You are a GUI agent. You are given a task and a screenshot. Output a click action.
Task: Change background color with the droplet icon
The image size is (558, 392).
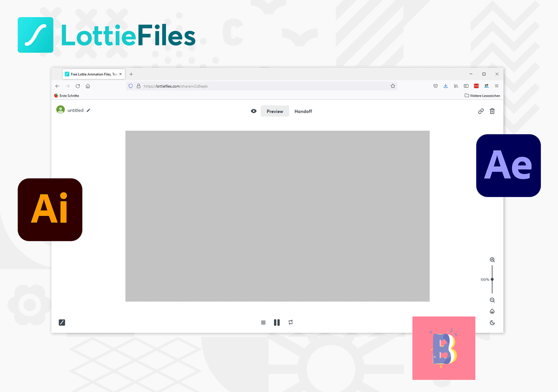point(492,312)
